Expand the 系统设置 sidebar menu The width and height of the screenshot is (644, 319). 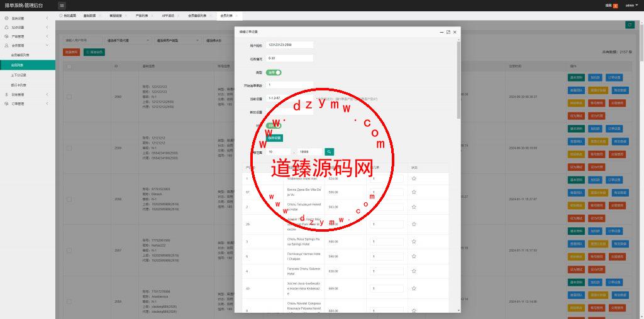point(28,18)
